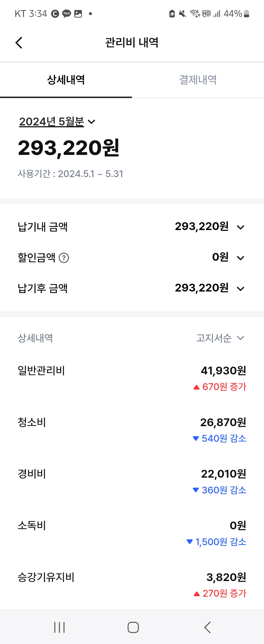
Task: Tap the back arrow in header
Action: click(x=19, y=42)
